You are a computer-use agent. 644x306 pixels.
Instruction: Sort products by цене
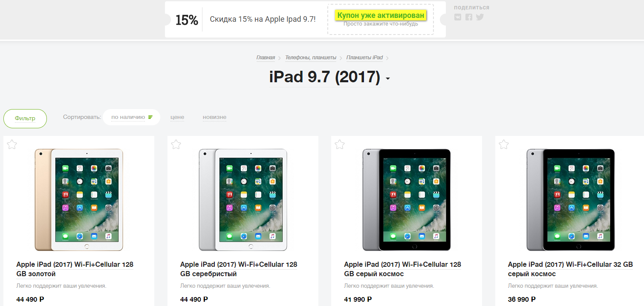(x=177, y=117)
